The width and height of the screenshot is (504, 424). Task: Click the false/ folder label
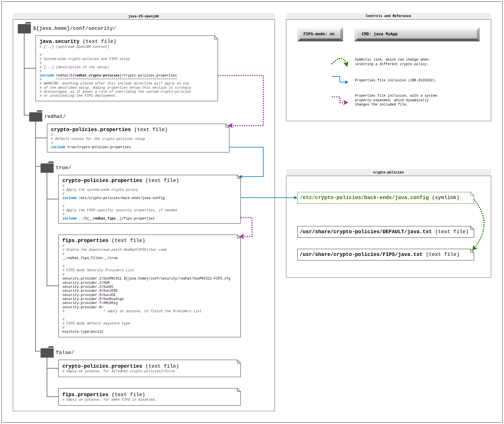(65, 353)
